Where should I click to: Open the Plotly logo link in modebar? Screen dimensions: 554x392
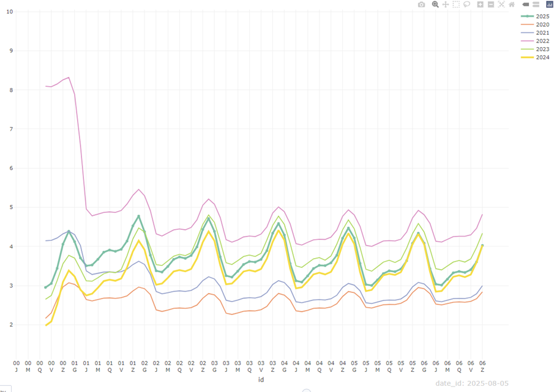(549, 4)
